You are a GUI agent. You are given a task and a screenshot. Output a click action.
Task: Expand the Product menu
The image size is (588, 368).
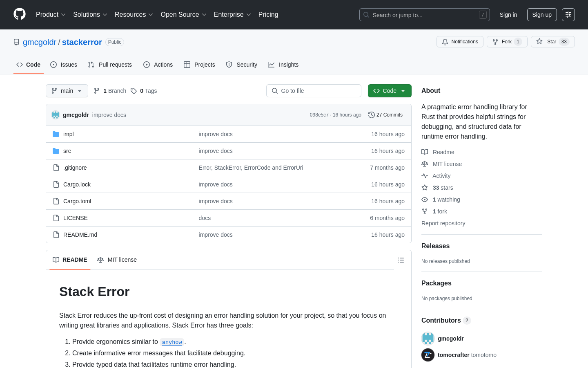[51, 15]
